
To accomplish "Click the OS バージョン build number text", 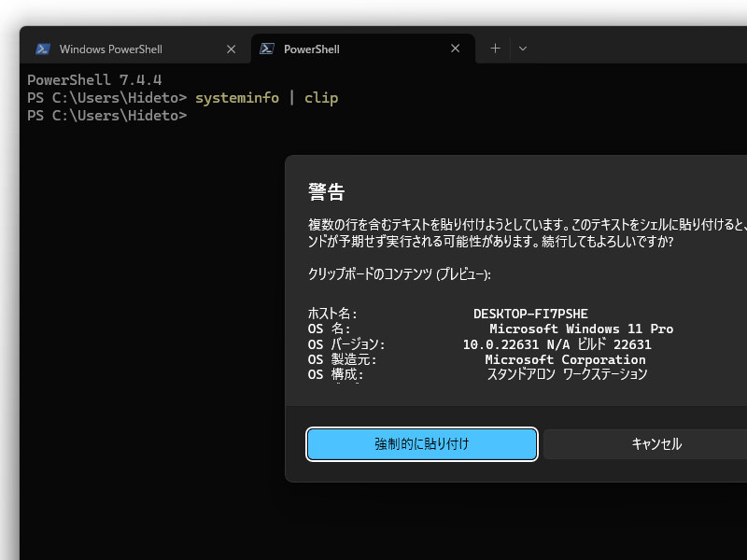I will click(557, 343).
